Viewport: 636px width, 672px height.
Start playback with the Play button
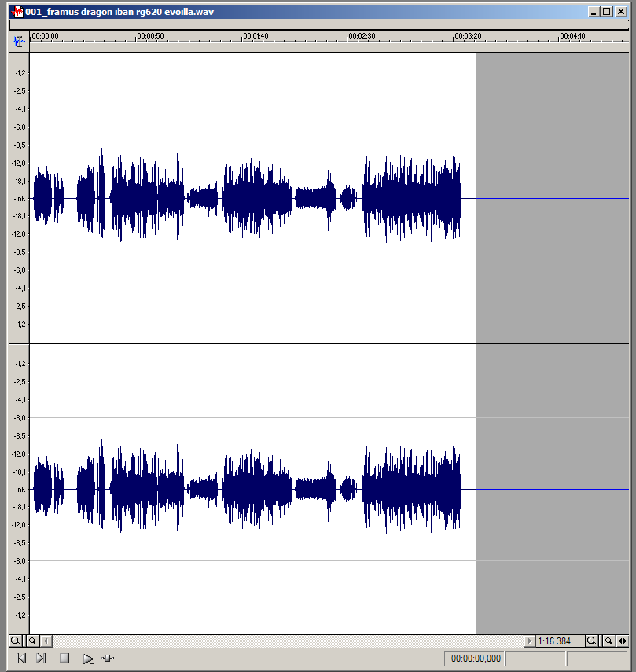pyautogui.click(x=88, y=659)
